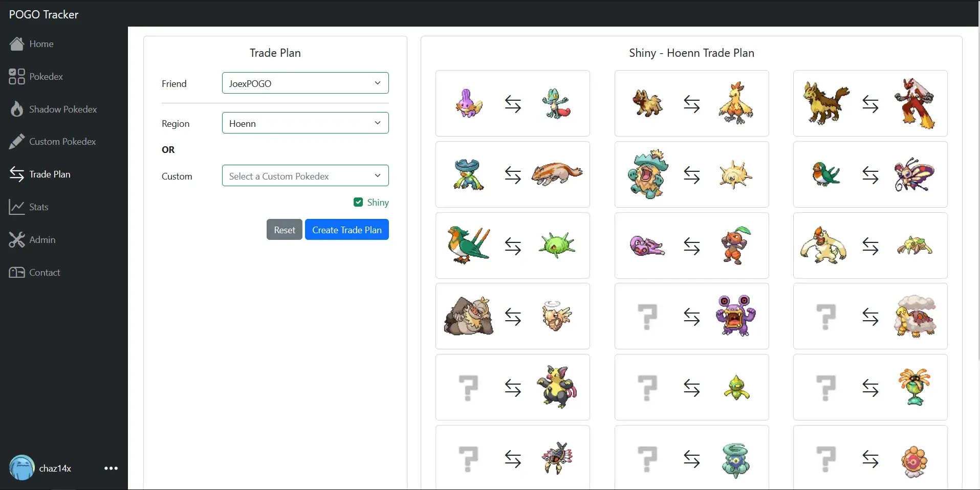This screenshot has height=490, width=980.
Task: Click the shiny Mightyena sprite
Action: point(825,103)
